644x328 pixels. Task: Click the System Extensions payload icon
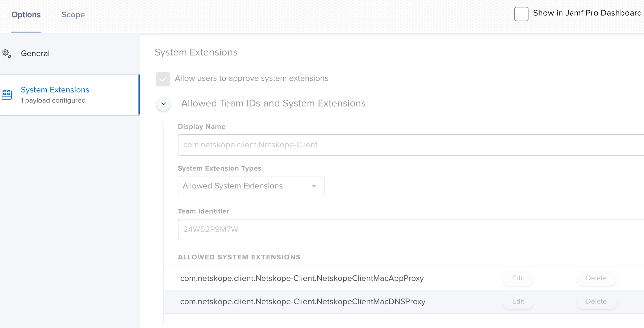[7, 95]
